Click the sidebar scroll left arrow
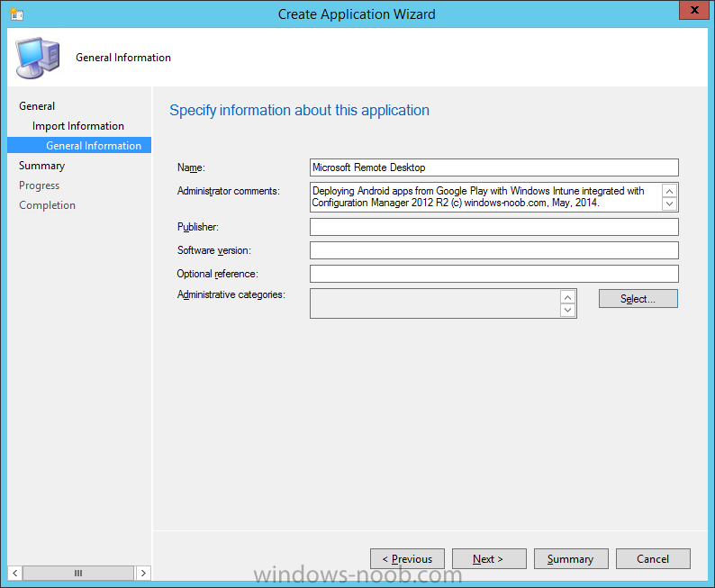The height and width of the screenshot is (588, 715). pyautogui.click(x=15, y=573)
